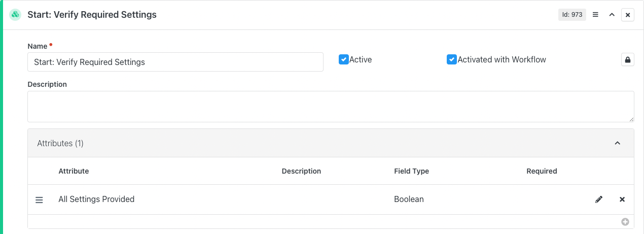Add a new attribute with the plus icon
The image size is (644, 234).
(x=625, y=222)
